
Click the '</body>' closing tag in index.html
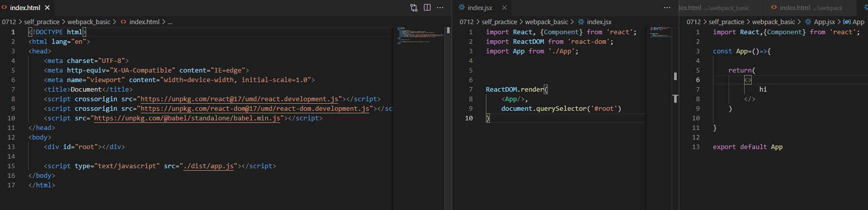pyautogui.click(x=42, y=176)
